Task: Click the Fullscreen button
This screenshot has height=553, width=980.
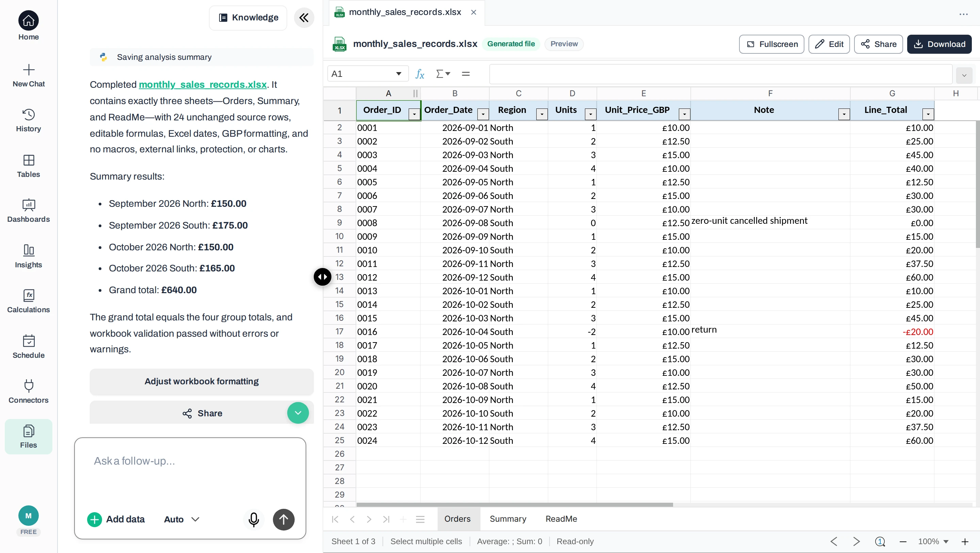Action: [771, 44]
